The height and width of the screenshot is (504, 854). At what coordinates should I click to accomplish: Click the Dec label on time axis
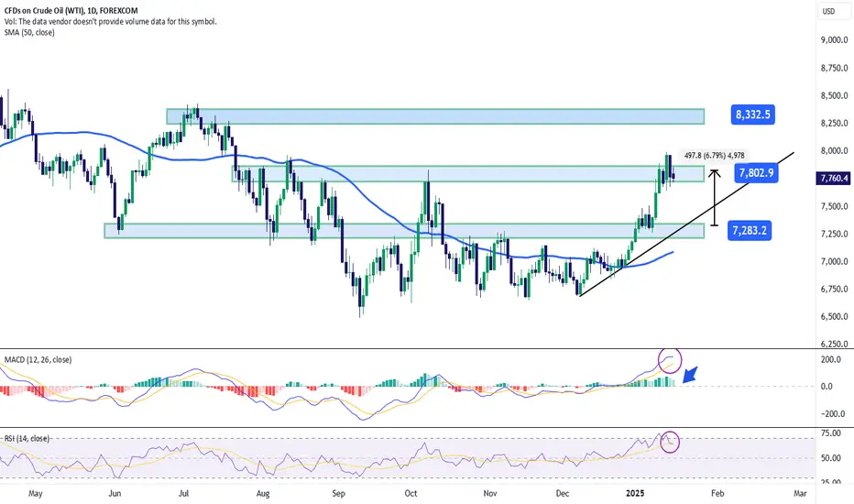[x=563, y=493]
